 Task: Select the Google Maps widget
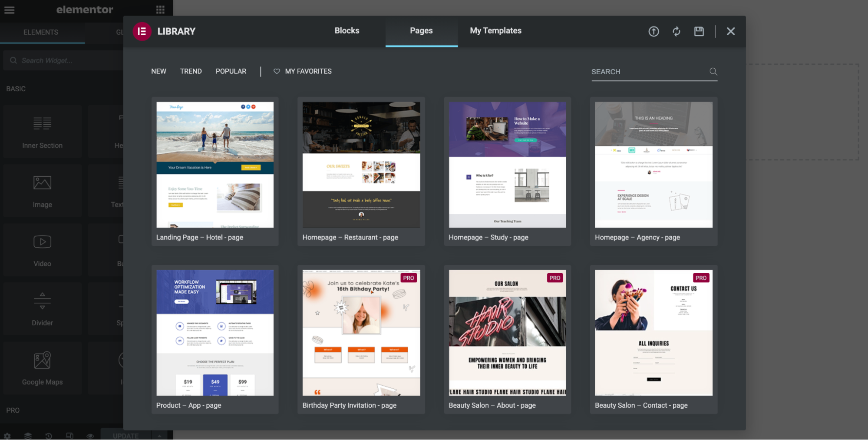[43, 368]
